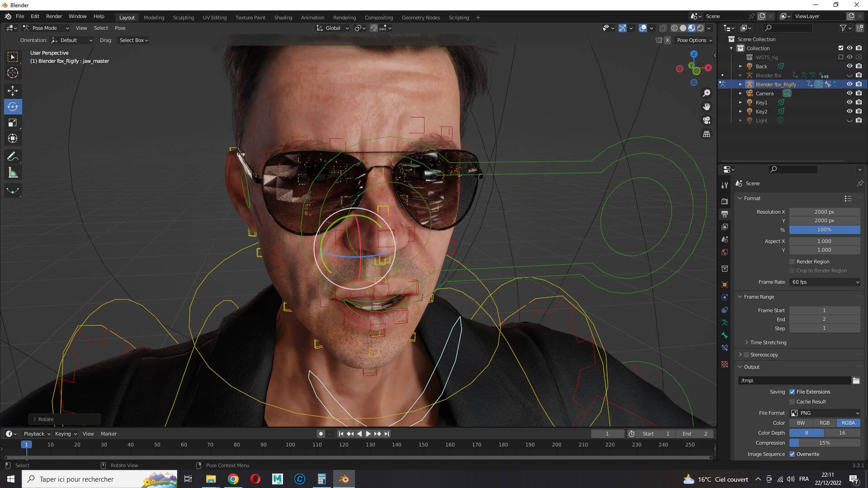Screen dimensions: 868x488
Task: Open the Render menu
Action: point(54,16)
